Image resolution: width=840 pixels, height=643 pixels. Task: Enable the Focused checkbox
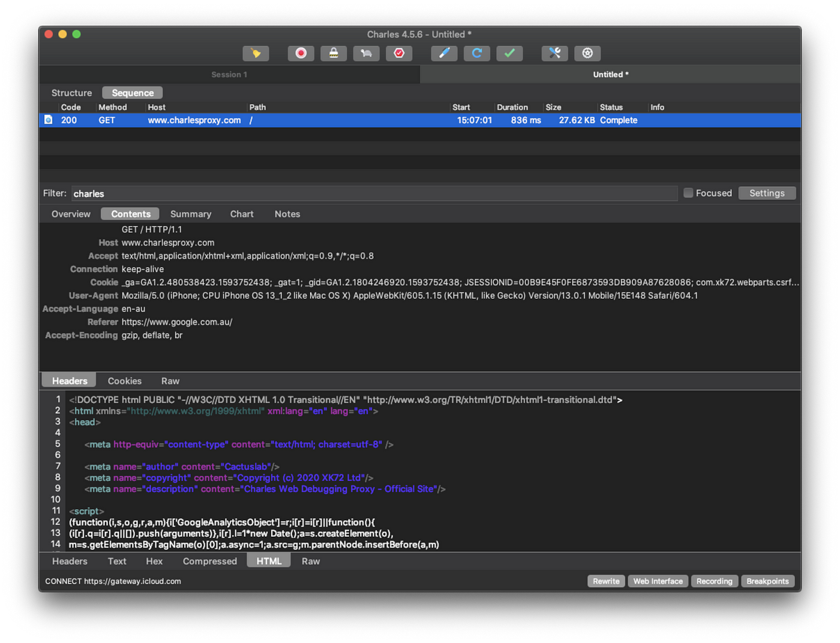point(688,193)
